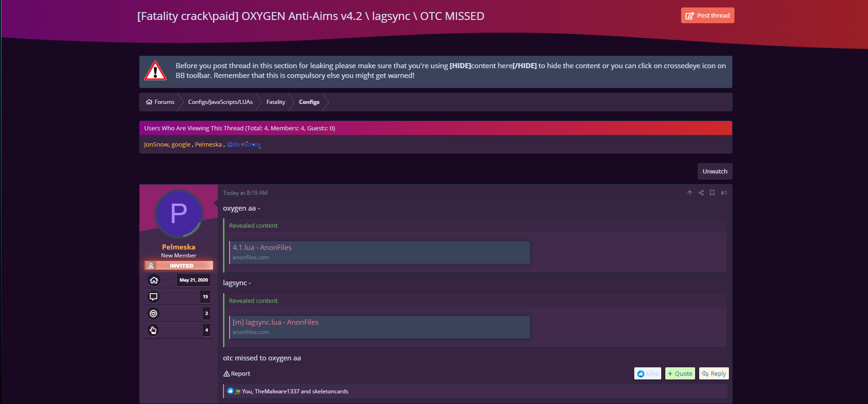Click the +Quote button
This screenshot has width=868, height=404.
point(680,373)
